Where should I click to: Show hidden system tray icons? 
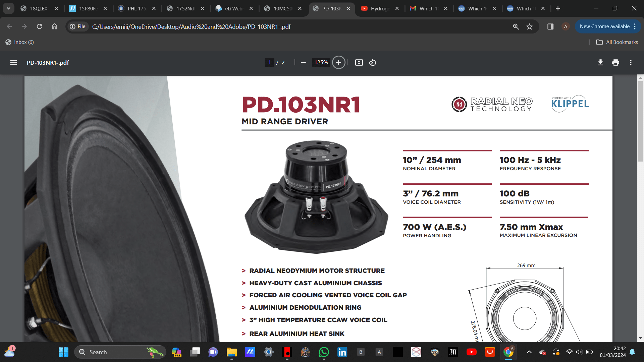pyautogui.click(x=529, y=352)
